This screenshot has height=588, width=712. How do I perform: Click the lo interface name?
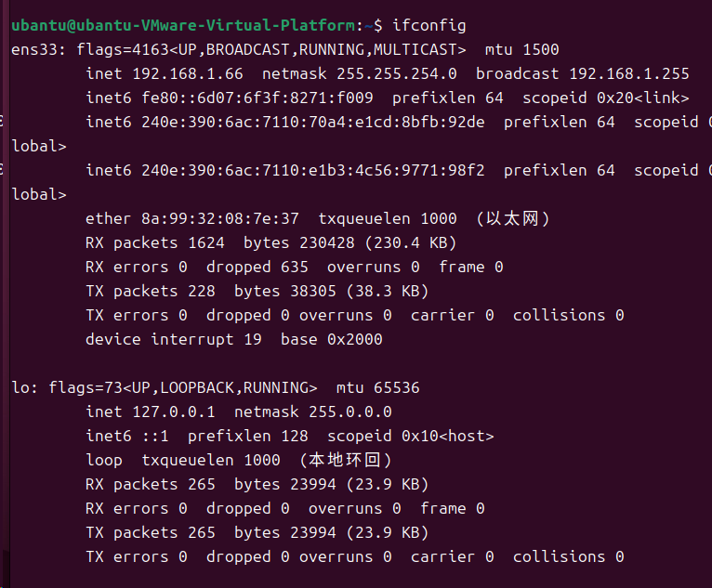(20, 387)
